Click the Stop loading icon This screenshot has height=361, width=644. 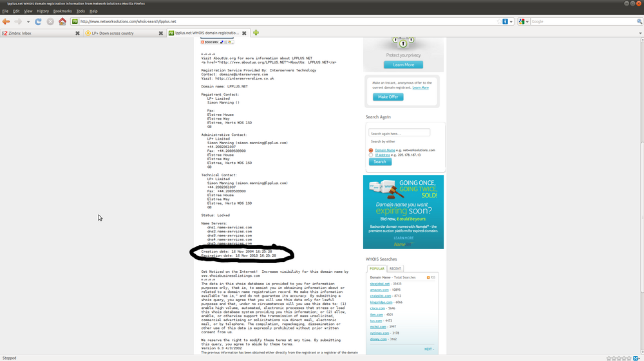click(x=50, y=21)
